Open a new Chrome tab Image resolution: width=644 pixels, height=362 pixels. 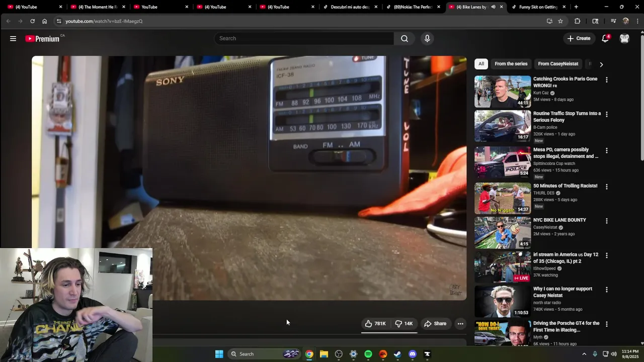click(576, 7)
